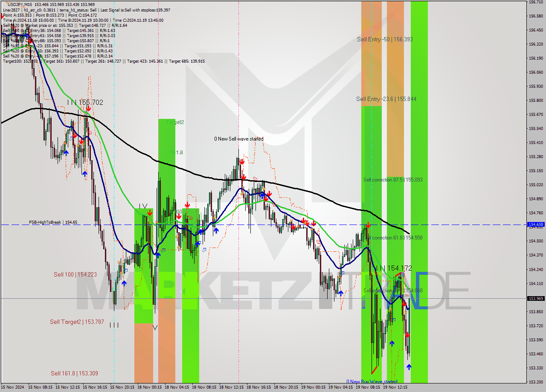Click the red sell arrow at Sell correction 61.8
546x392 pixels.
pyautogui.click(x=368, y=225)
